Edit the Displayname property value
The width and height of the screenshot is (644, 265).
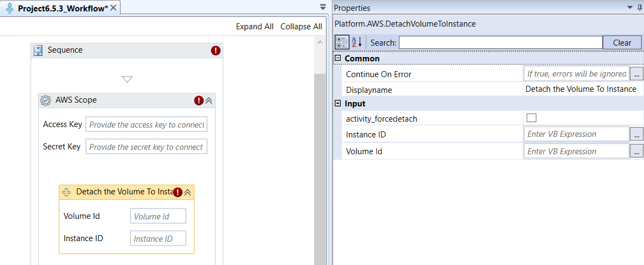583,90
